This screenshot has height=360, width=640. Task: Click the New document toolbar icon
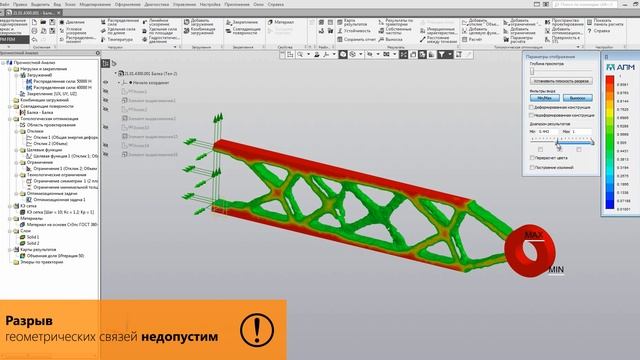[x=34, y=22]
